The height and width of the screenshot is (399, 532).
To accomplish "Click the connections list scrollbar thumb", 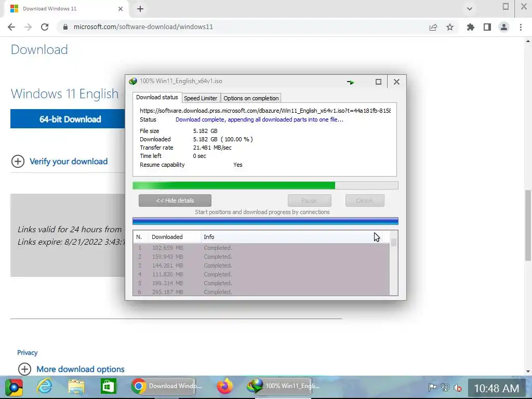I will (394, 242).
